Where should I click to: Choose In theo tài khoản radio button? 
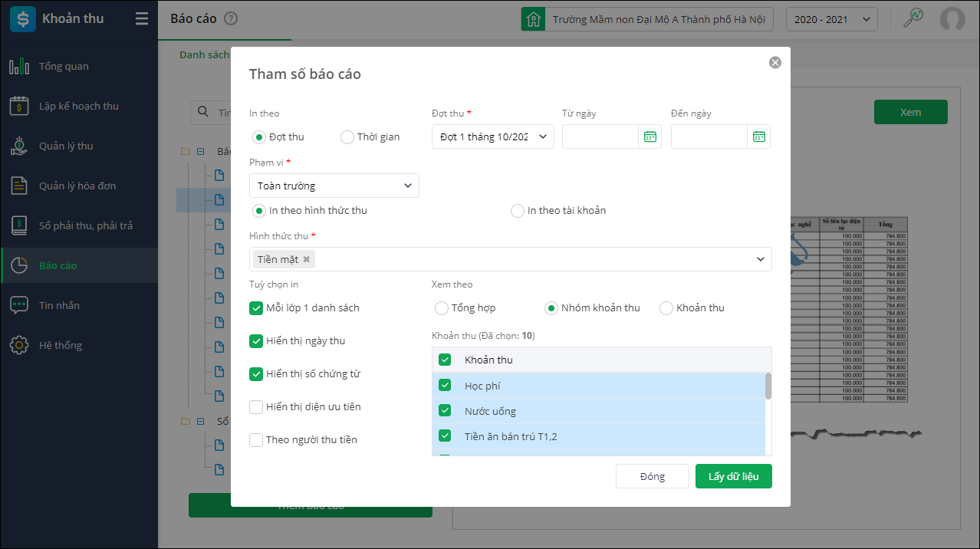click(x=518, y=211)
